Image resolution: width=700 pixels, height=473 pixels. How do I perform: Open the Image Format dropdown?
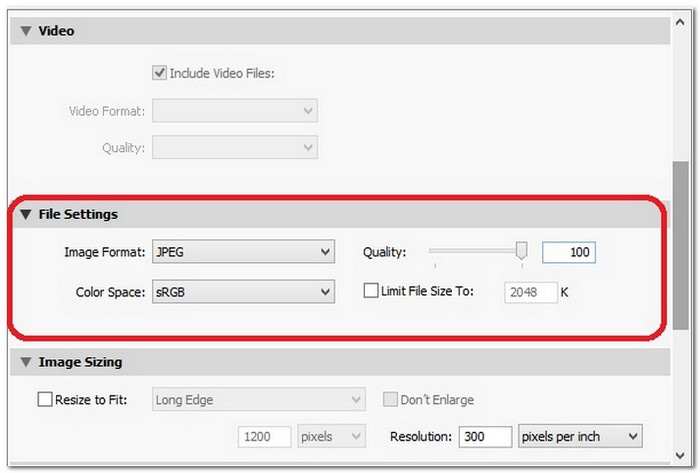pos(242,253)
